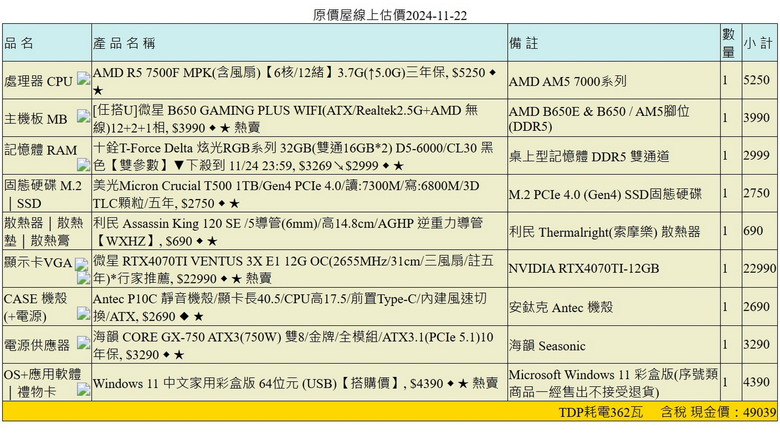Click the motherboard subtotal 3990

[x=757, y=118]
